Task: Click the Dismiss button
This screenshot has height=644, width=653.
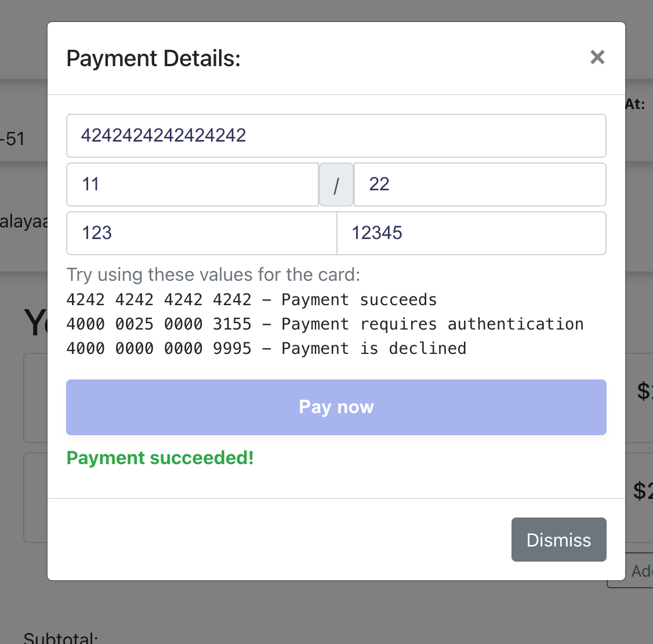Action: pos(558,540)
